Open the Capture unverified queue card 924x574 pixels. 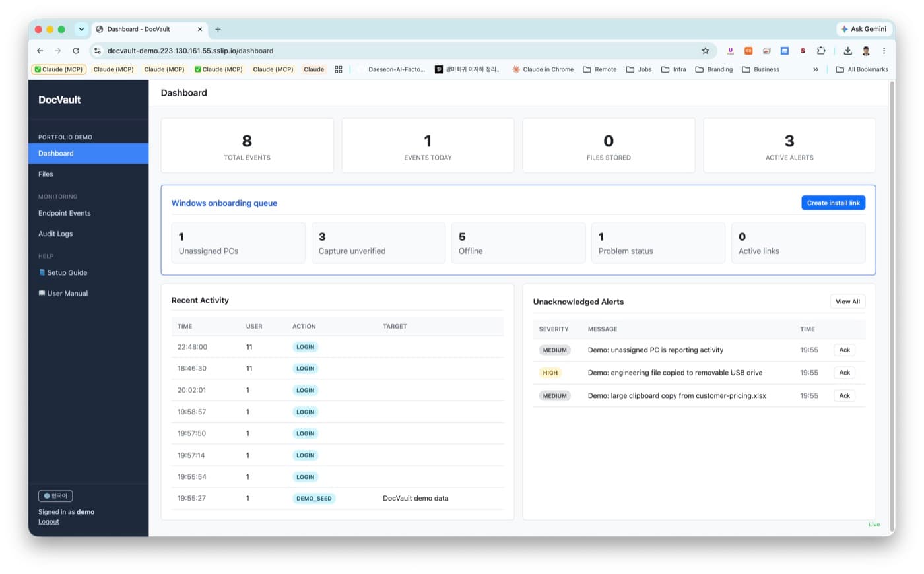[x=378, y=243]
